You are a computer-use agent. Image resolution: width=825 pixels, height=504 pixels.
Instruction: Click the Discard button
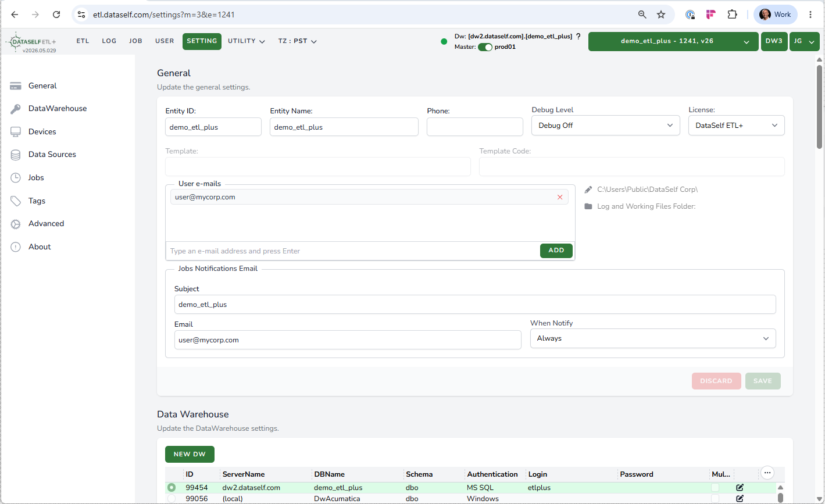[716, 381]
